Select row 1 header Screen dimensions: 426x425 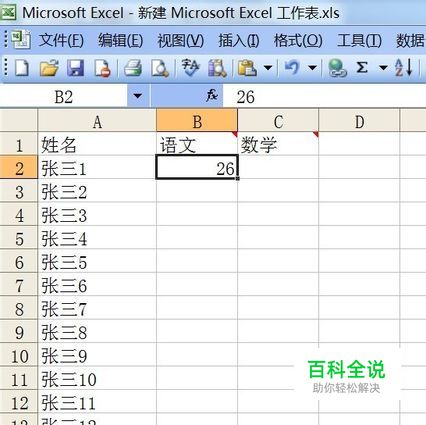tap(19, 144)
